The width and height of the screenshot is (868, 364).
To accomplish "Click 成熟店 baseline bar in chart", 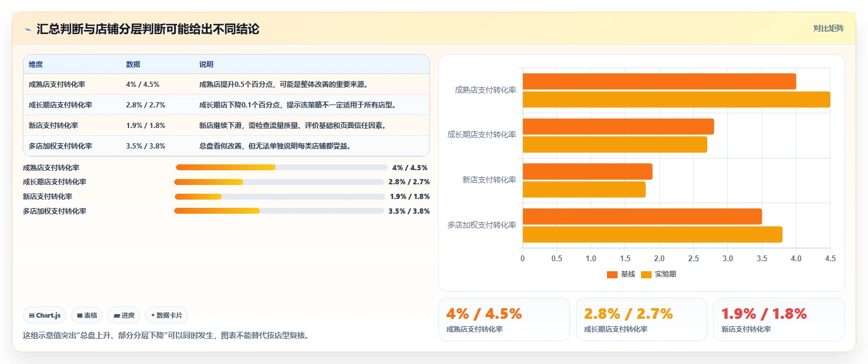I will 659,82.
